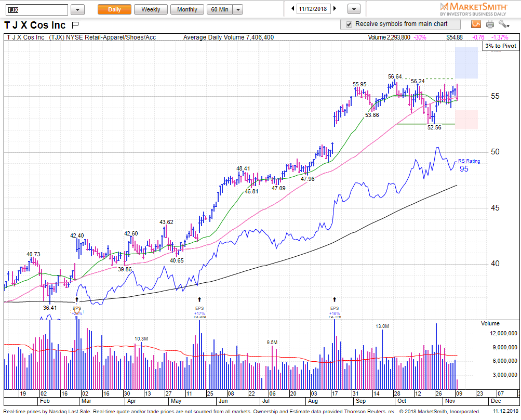This screenshot has height=420, width=521.
Task: Click the 56.24 price label
Action: pyautogui.click(x=418, y=81)
